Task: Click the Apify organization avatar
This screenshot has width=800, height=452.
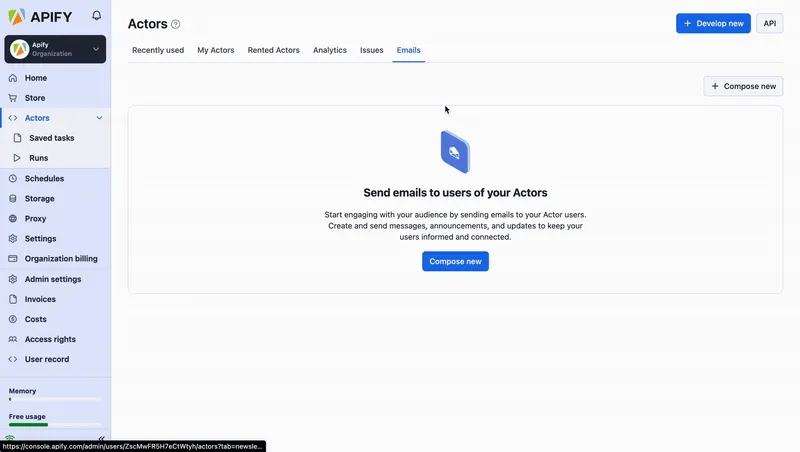Action: [19, 49]
